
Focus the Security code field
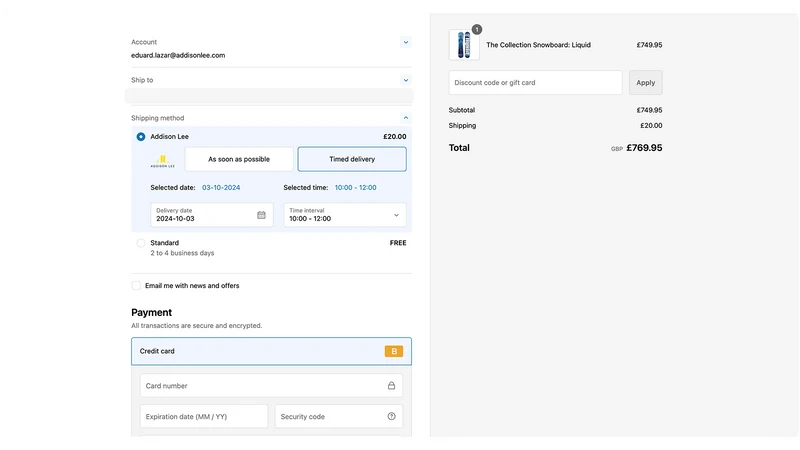pyautogui.click(x=339, y=416)
